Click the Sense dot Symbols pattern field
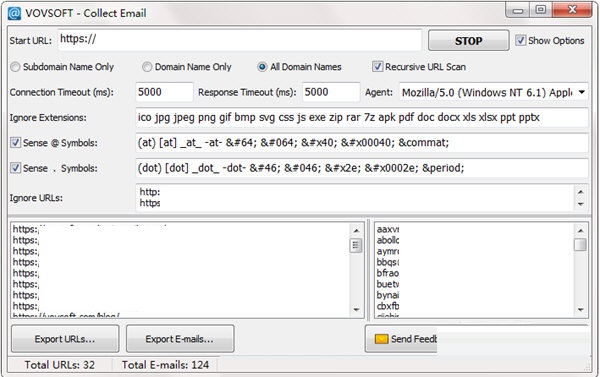Image resolution: width=600 pixels, height=377 pixels. coord(362,168)
